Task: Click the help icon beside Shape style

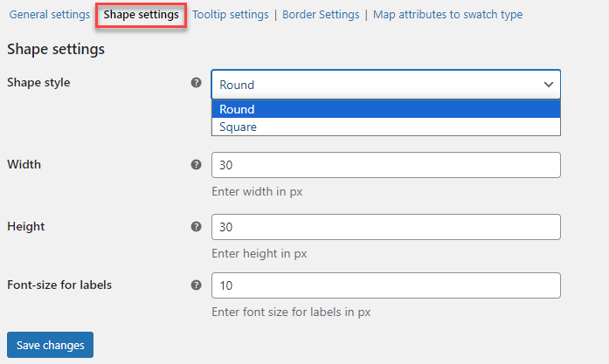Action: [x=196, y=83]
